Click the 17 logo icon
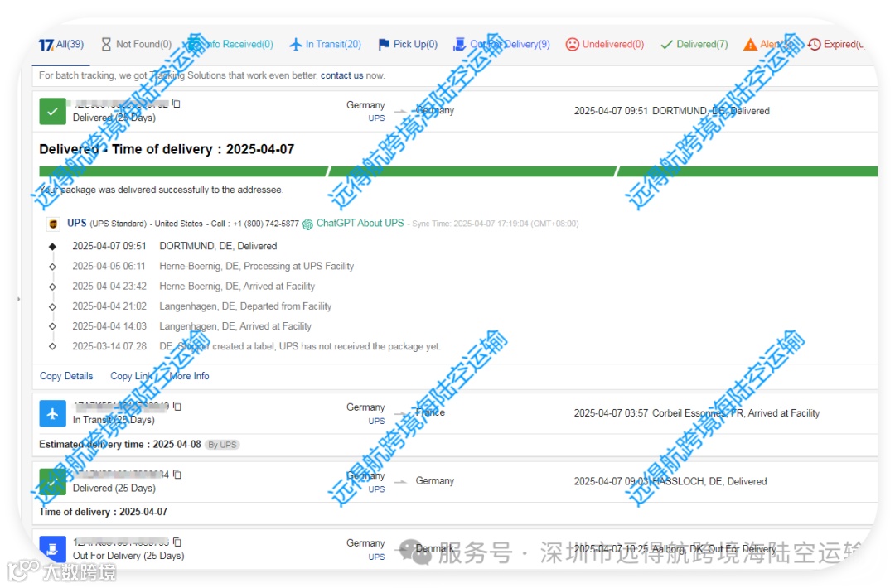895x588 pixels. click(46, 45)
